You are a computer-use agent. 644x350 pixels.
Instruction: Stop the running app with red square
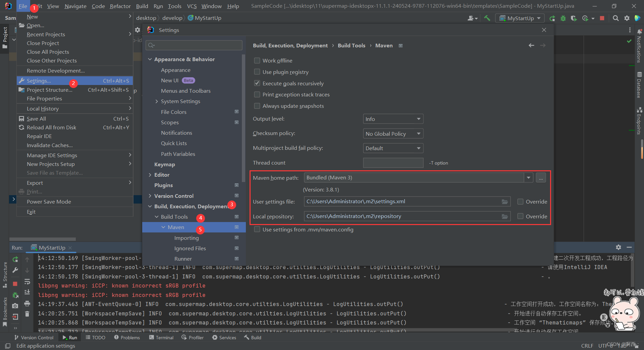[x=602, y=18]
